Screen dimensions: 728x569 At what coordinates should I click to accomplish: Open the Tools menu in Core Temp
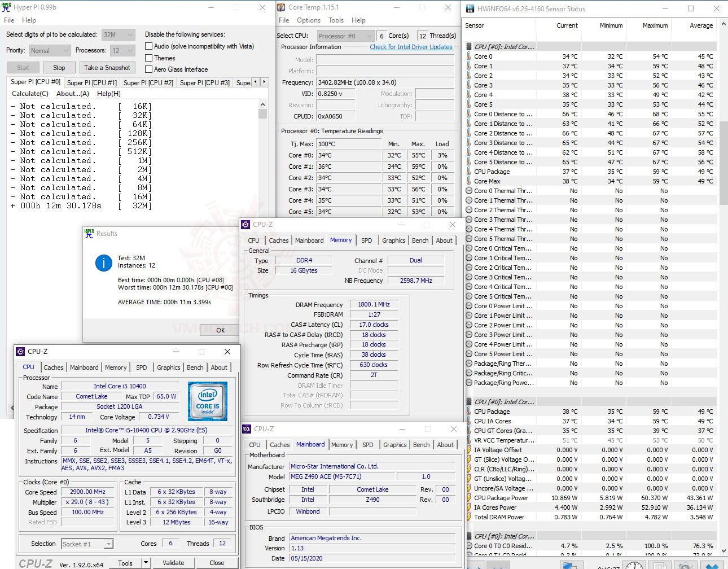336,20
